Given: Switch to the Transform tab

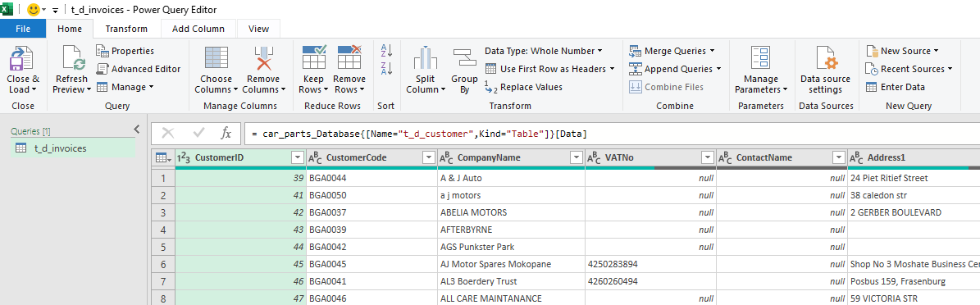Looking at the screenshot, I should point(126,29).
